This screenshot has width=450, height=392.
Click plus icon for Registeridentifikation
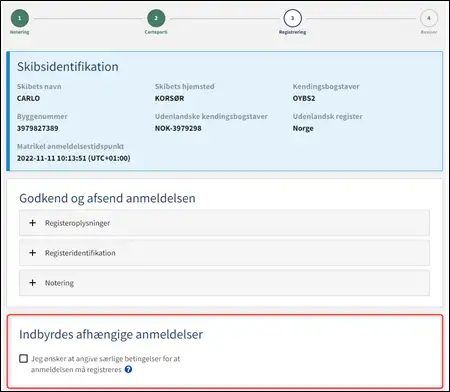point(32,253)
